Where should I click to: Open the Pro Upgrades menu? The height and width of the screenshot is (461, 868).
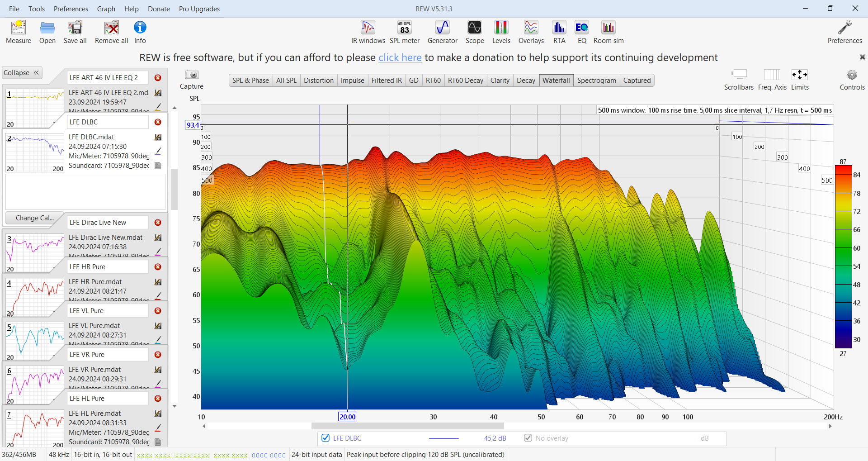coord(199,9)
